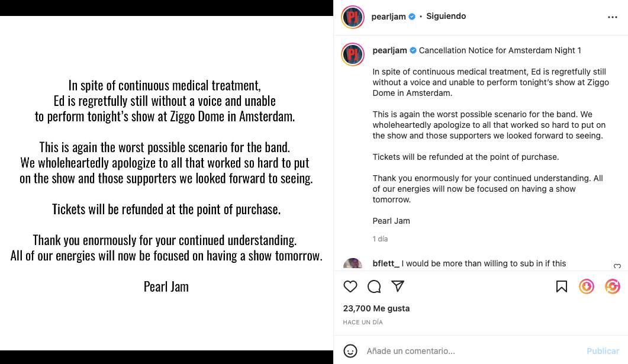Open the three-dot more options menu
Screen dimensions: 628x364
point(613,17)
